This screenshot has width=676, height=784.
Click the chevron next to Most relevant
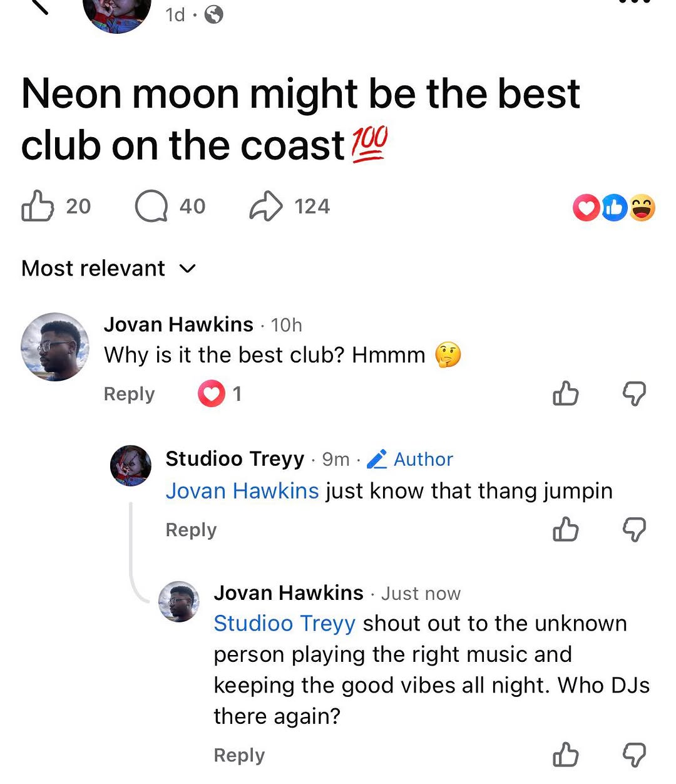click(x=187, y=269)
